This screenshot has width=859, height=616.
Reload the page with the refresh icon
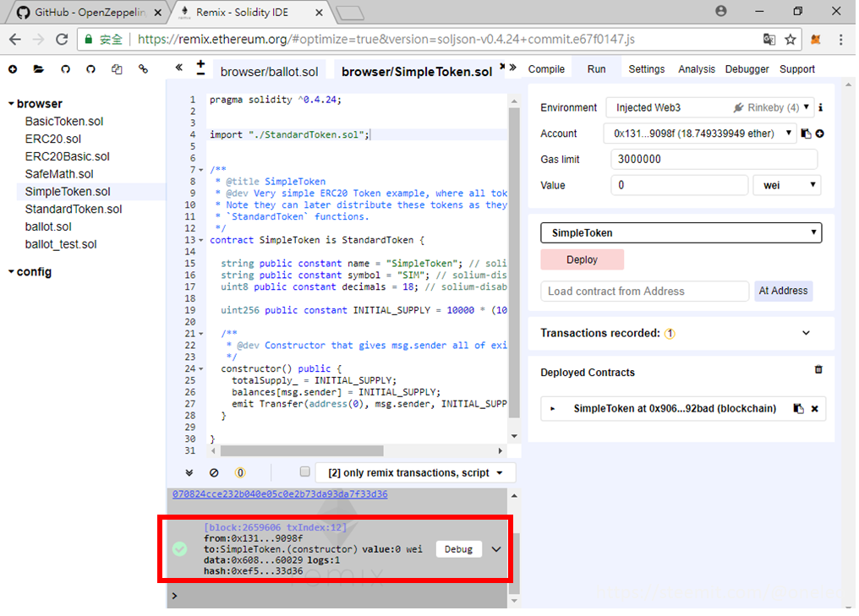(x=62, y=40)
